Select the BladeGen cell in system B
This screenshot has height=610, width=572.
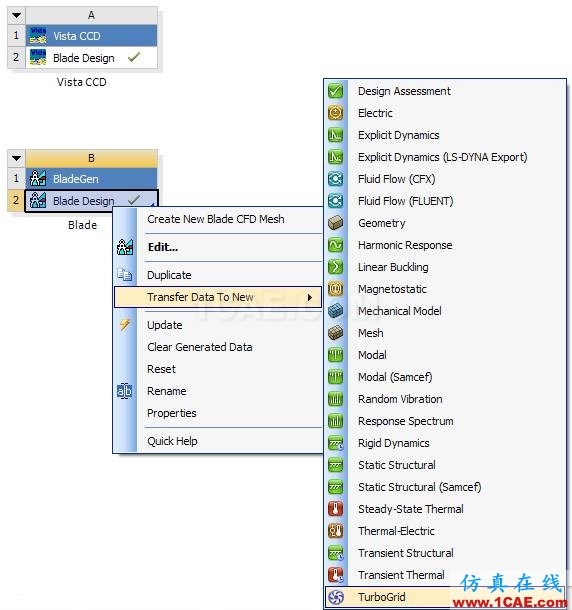coord(91,179)
